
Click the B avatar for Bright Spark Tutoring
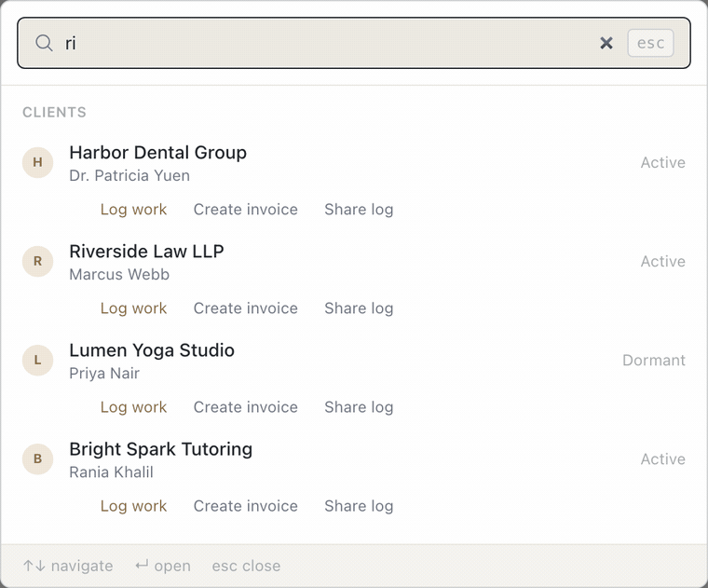[x=38, y=459]
